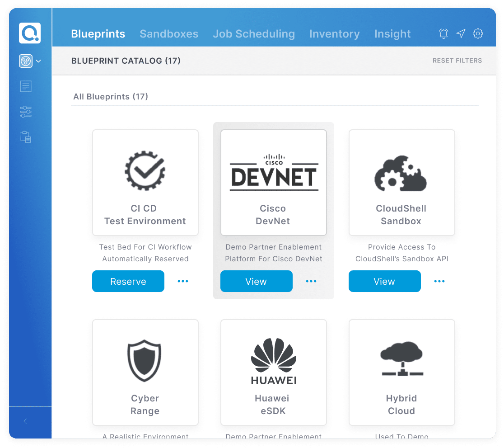This screenshot has height=448, width=504.
Task: Show more options for CloudShell Sandbox
Action: pos(439,281)
